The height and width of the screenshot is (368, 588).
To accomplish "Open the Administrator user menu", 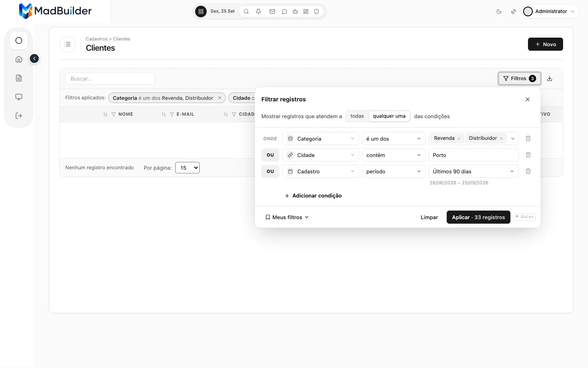I will pyautogui.click(x=550, y=11).
